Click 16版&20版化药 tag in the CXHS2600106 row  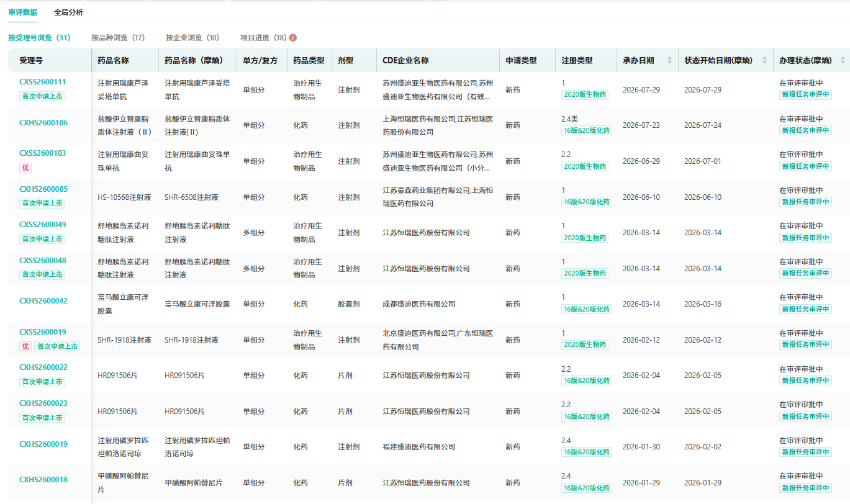587,130
